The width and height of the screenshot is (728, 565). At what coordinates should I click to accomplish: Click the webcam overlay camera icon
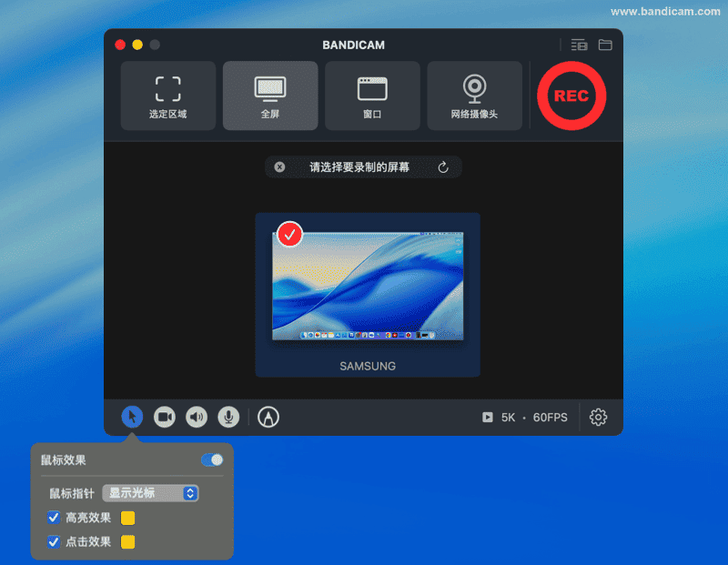point(165,417)
